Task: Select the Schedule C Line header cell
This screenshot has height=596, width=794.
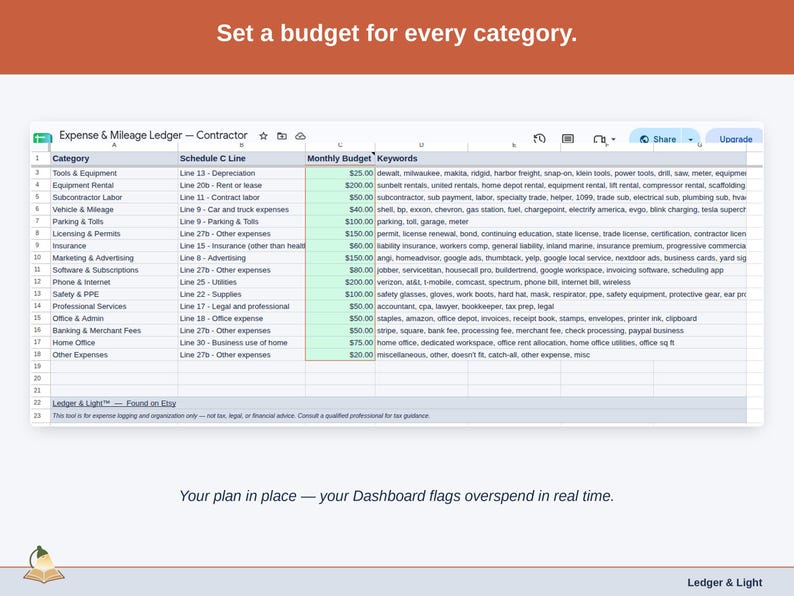Action: 242,158
